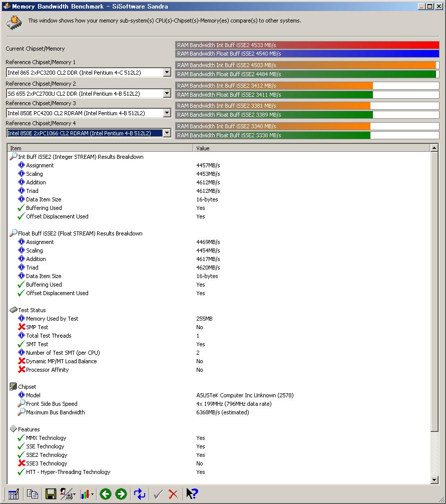Viewport: 446px width, 504px height.
Task: Click the vertical scrollbar thumb
Action: (434, 292)
